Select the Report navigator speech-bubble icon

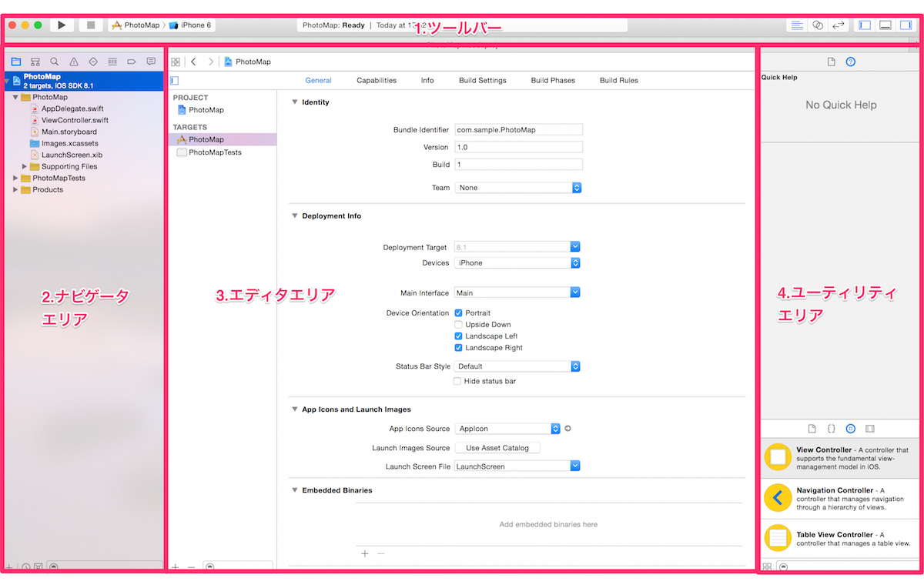click(151, 61)
